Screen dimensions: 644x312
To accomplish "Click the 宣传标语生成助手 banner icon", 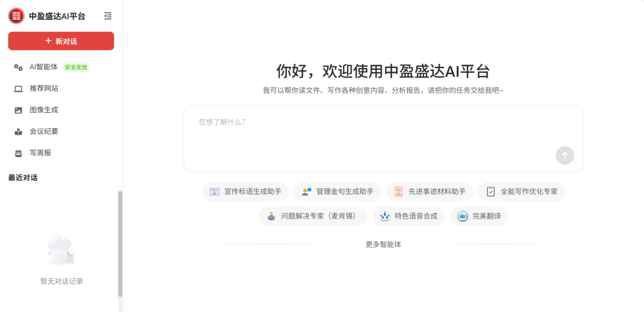I will (215, 191).
